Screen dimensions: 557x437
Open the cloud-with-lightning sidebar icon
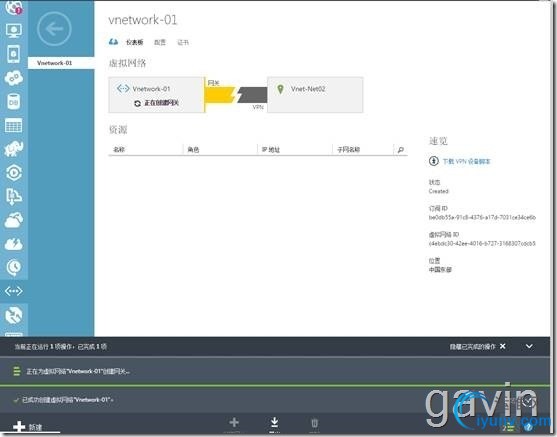coord(13,244)
